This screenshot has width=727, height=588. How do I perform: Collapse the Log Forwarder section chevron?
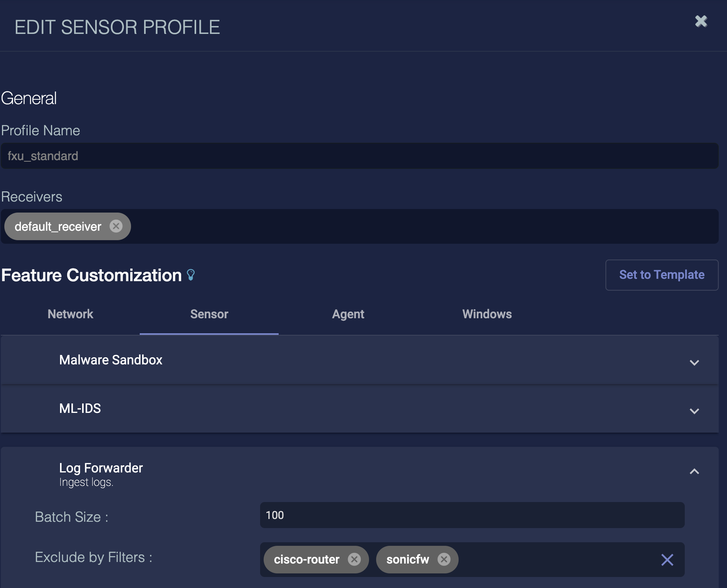[694, 472]
